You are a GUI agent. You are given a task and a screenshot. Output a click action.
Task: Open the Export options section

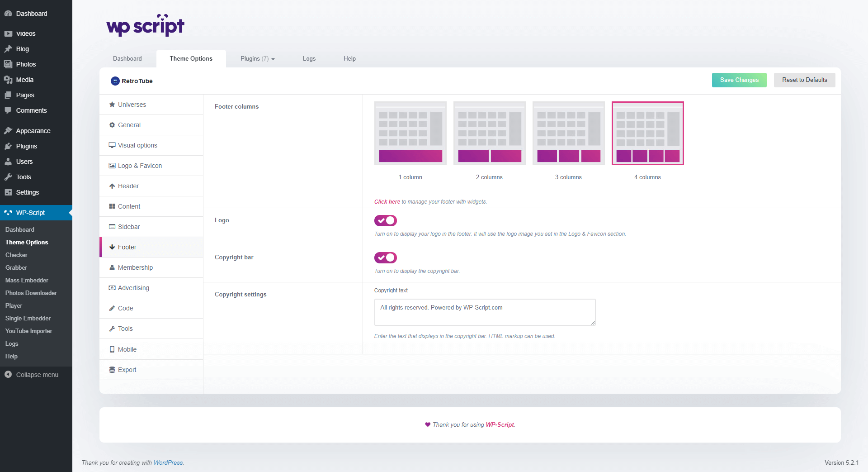(151, 370)
